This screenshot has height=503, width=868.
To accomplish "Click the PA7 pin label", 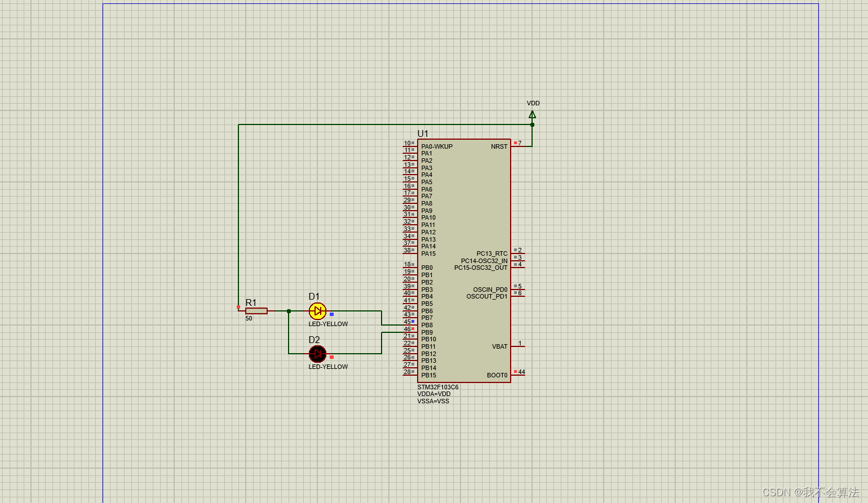I will coord(427,196).
